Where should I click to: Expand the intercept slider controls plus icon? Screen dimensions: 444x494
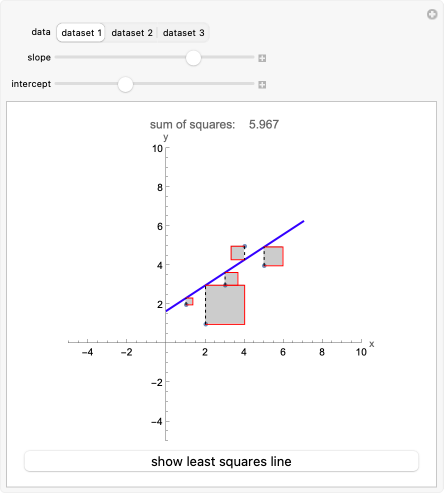pyautogui.click(x=262, y=85)
